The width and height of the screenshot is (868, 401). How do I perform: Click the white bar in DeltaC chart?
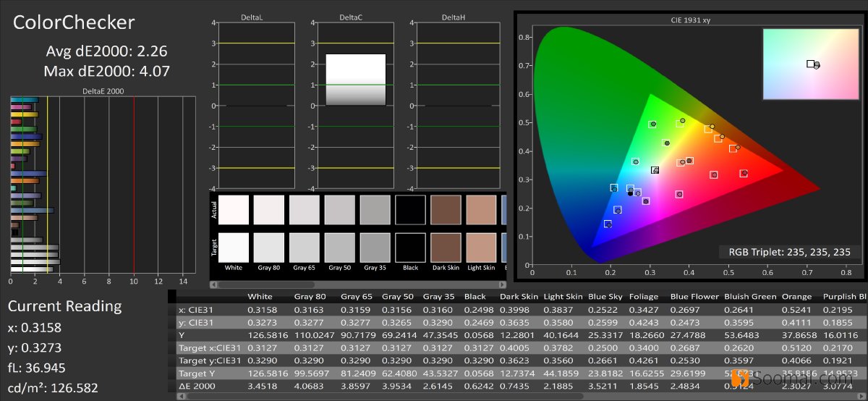(355, 80)
